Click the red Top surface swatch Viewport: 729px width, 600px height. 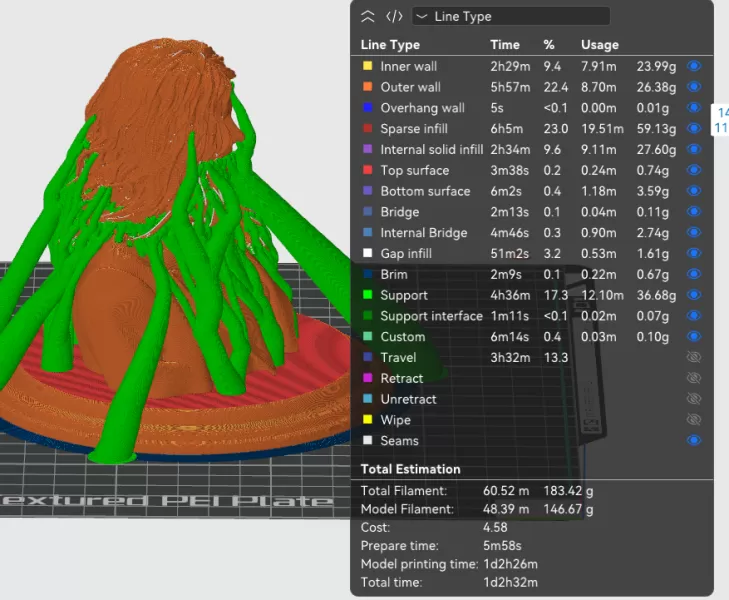tap(367, 170)
